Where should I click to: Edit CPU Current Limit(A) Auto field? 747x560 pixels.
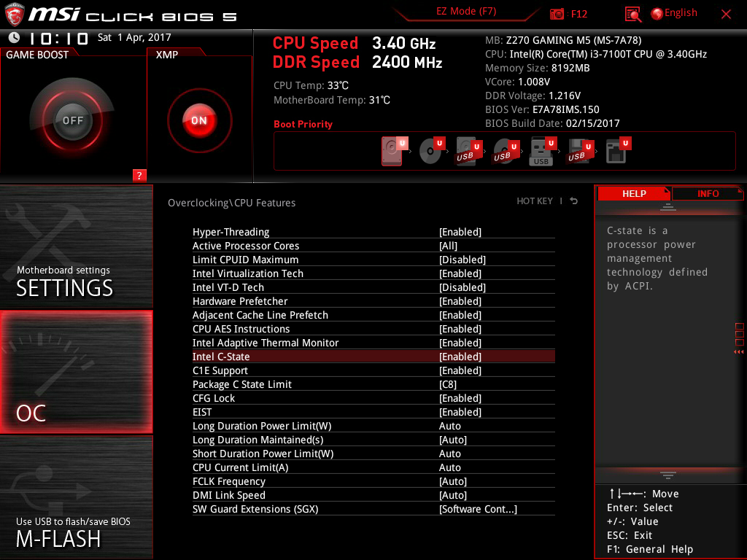click(x=449, y=467)
